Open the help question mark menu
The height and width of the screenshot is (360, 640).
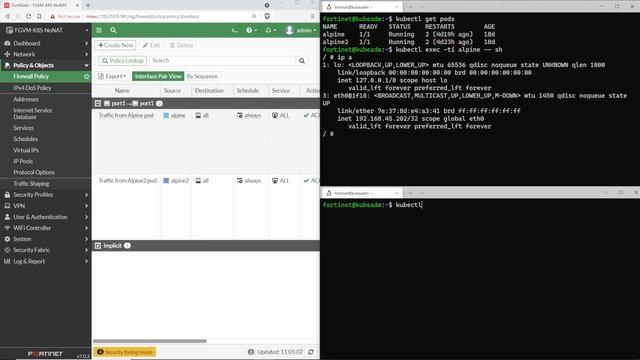point(251,30)
